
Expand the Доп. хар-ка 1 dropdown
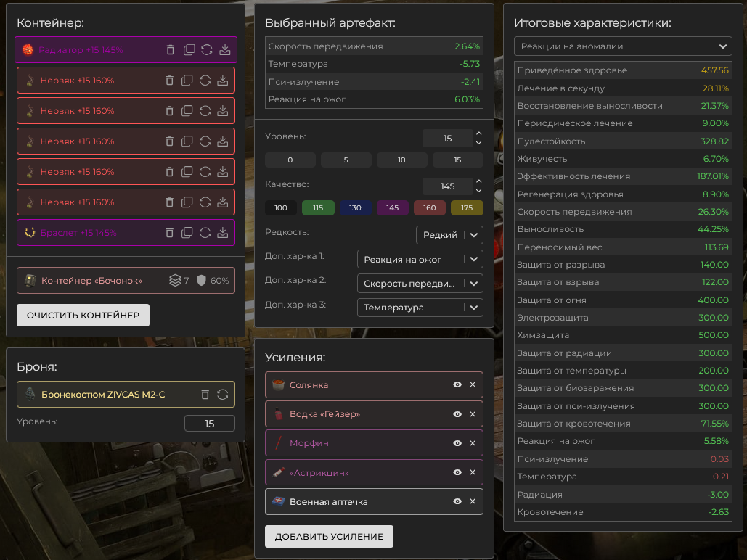pyautogui.click(x=420, y=259)
